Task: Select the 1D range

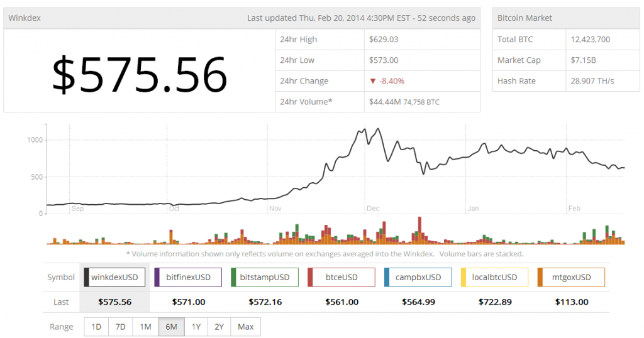Action: coord(96,327)
